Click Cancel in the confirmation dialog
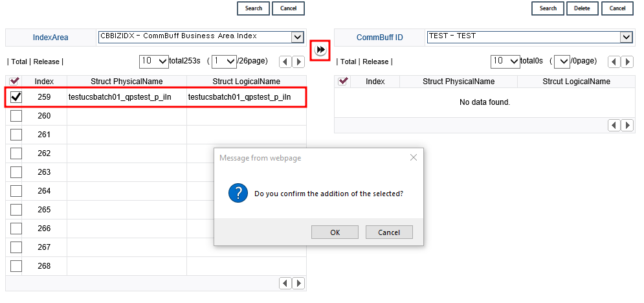 tap(389, 232)
